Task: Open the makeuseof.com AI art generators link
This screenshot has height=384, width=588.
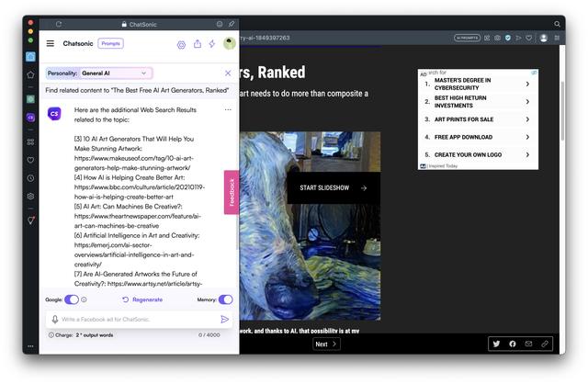Action: coord(134,164)
